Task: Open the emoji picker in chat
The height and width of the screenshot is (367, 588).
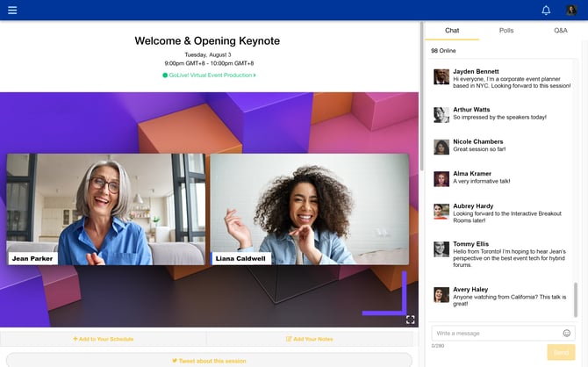Action: [x=566, y=333]
